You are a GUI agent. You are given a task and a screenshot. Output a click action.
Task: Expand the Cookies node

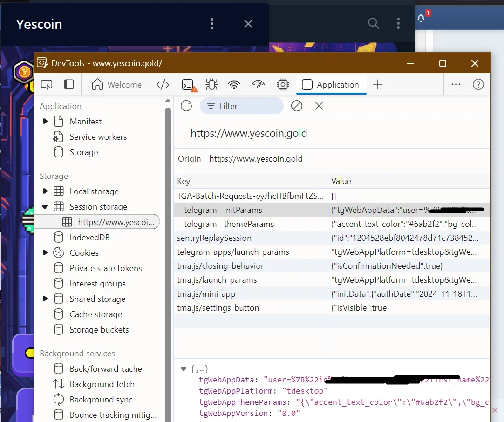(45, 252)
